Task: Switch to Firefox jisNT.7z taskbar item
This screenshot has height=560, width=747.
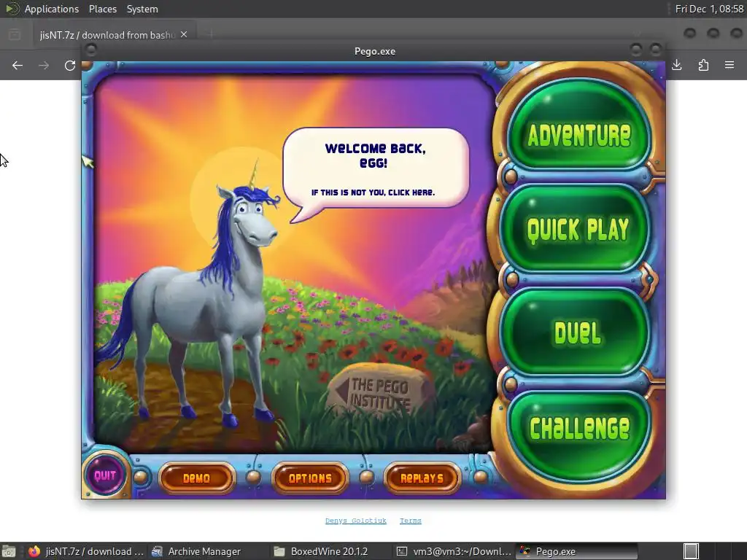Action: (x=86, y=551)
